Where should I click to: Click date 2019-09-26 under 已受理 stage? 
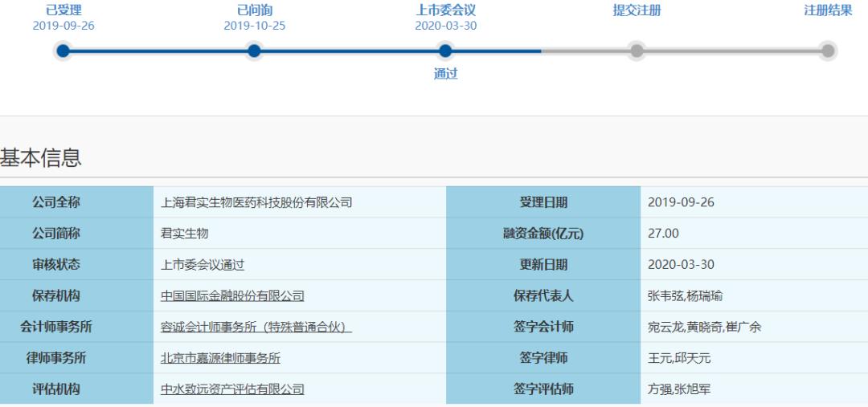pos(63,26)
